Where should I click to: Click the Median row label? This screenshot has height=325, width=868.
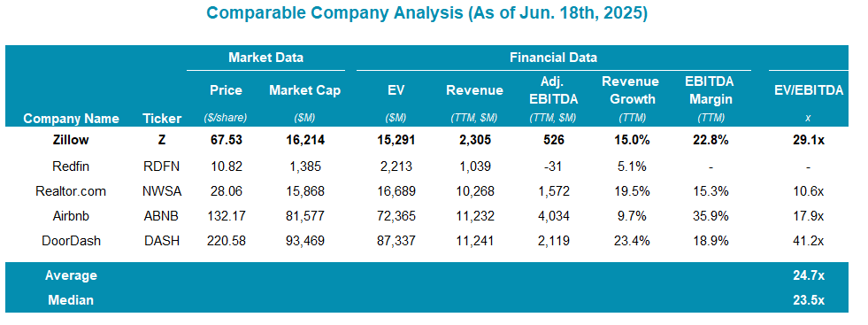[x=71, y=300]
